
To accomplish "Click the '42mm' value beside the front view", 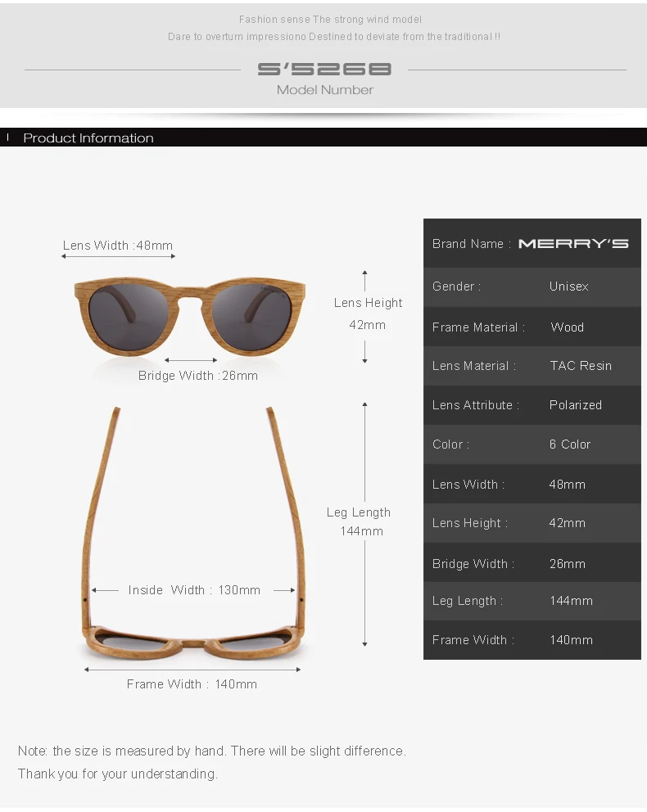I will pyautogui.click(x=367, y=325).
